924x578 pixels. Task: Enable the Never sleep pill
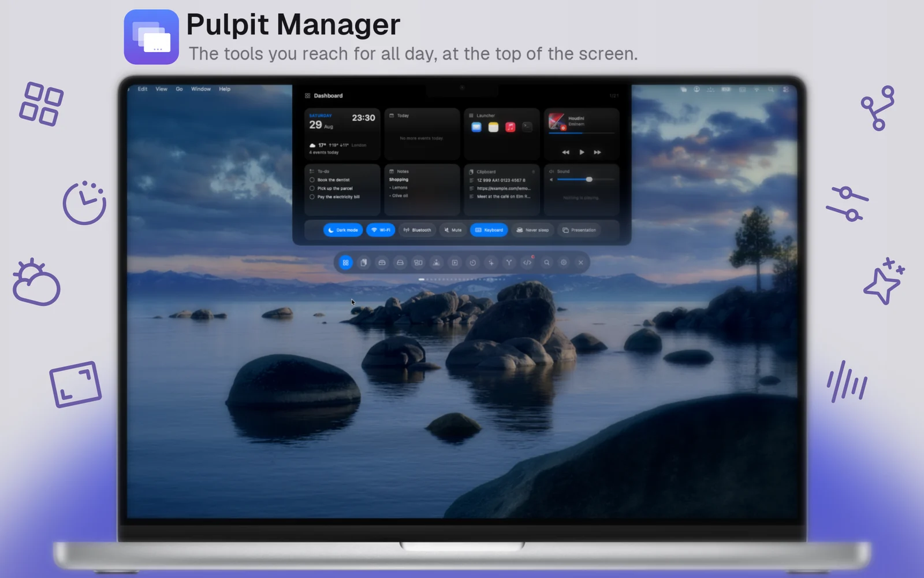click(x=532, y=230)
